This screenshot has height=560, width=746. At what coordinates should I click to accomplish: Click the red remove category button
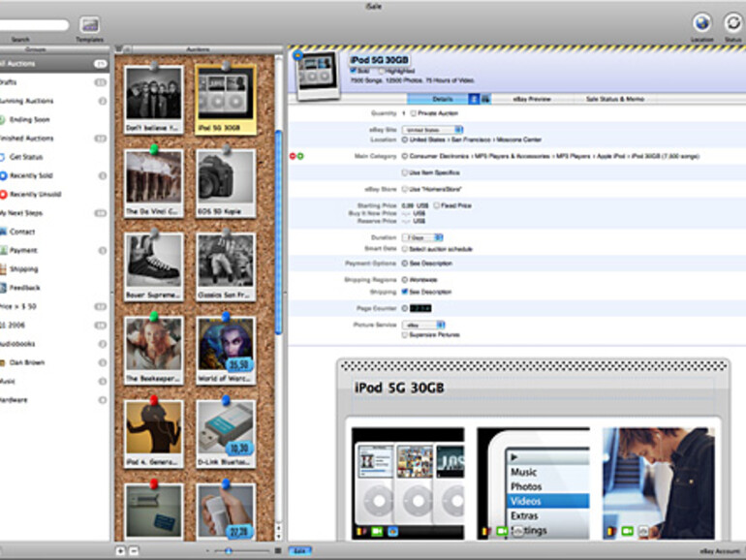point(293,156)
